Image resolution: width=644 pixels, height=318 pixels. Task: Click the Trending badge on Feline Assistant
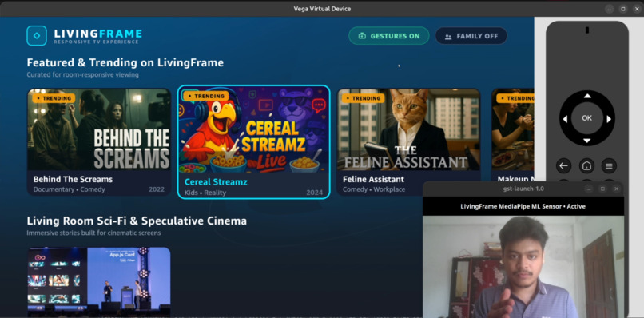point(364,98)
